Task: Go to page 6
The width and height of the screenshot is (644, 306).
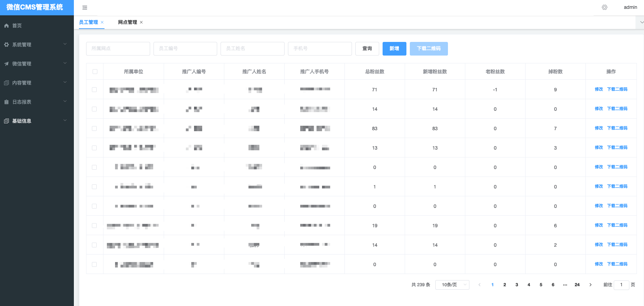Action: tap(553, 285)
